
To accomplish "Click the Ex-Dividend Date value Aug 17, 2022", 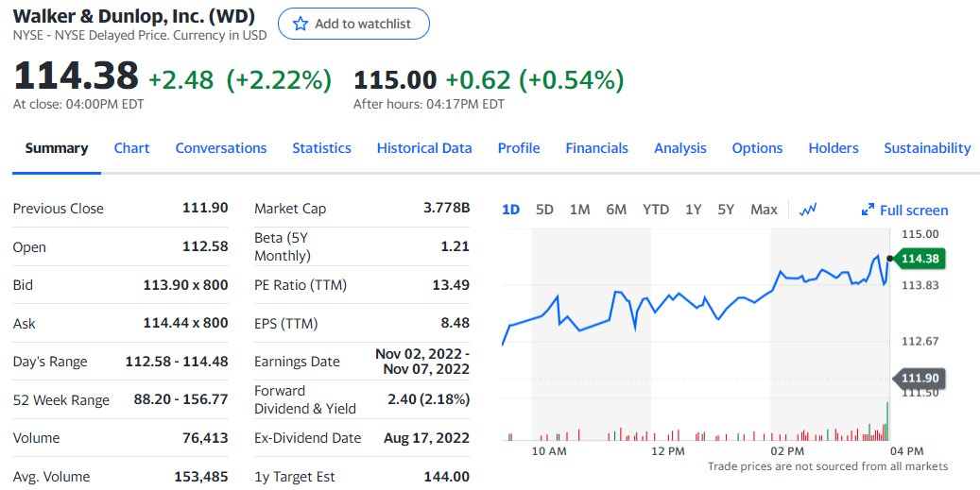I will (426, 437).
